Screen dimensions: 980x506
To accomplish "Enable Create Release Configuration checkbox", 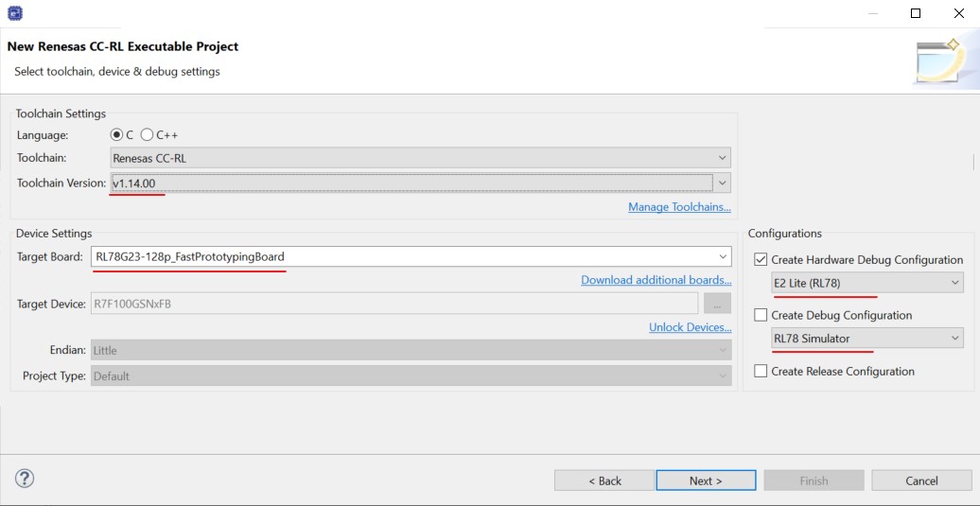I will (x=761, y=371).
